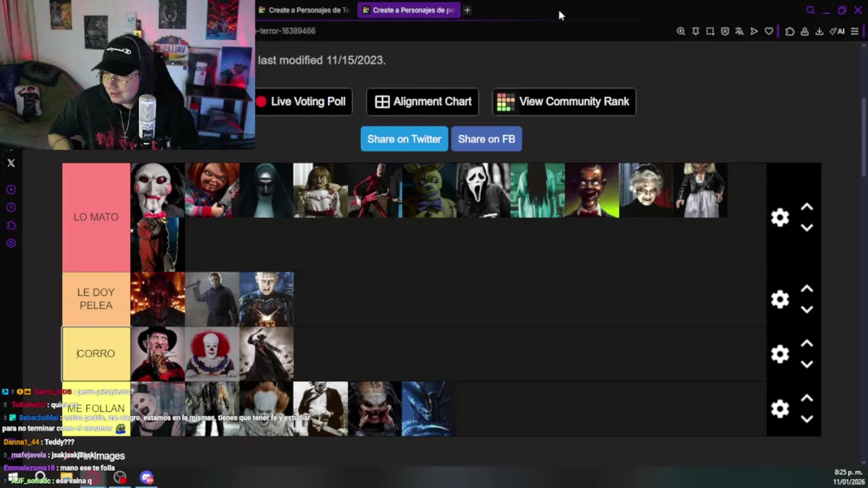This screenshot has width=868, height=488.
Task: Open the sidebar settings gear icon
Action: (x=11, y=243)
